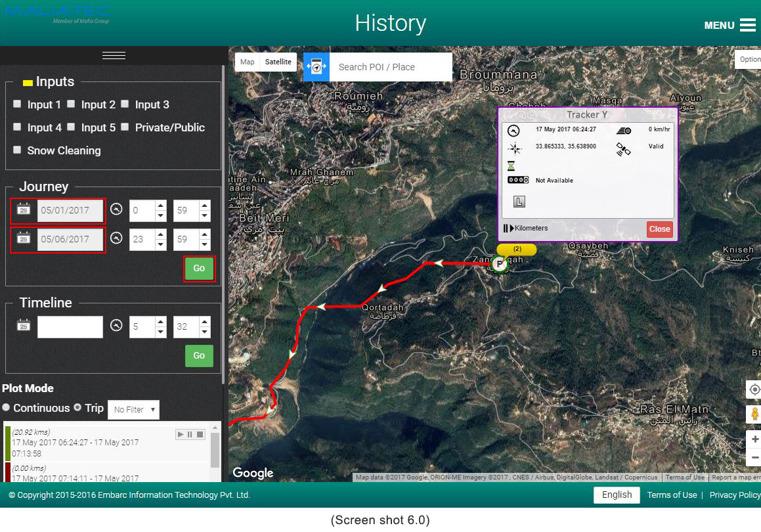Click the empty Timeline date field
761x532 pixels.
[x=70, y=326]
